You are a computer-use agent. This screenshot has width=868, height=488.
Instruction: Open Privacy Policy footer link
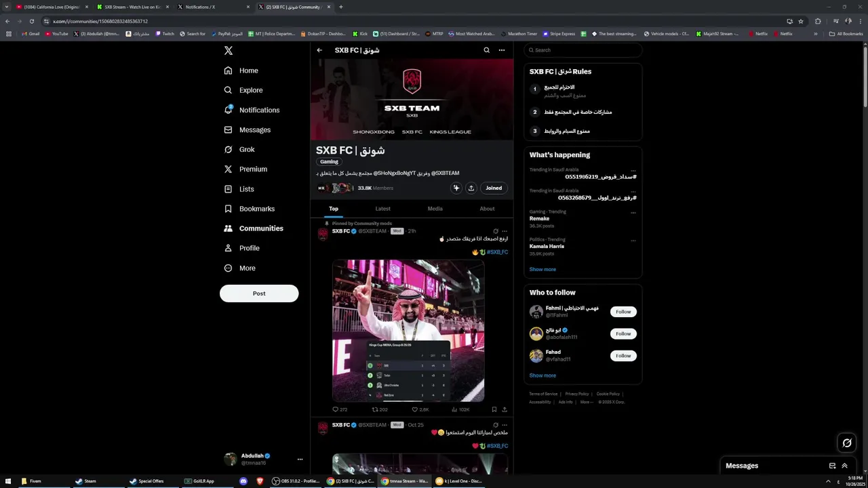577,394
